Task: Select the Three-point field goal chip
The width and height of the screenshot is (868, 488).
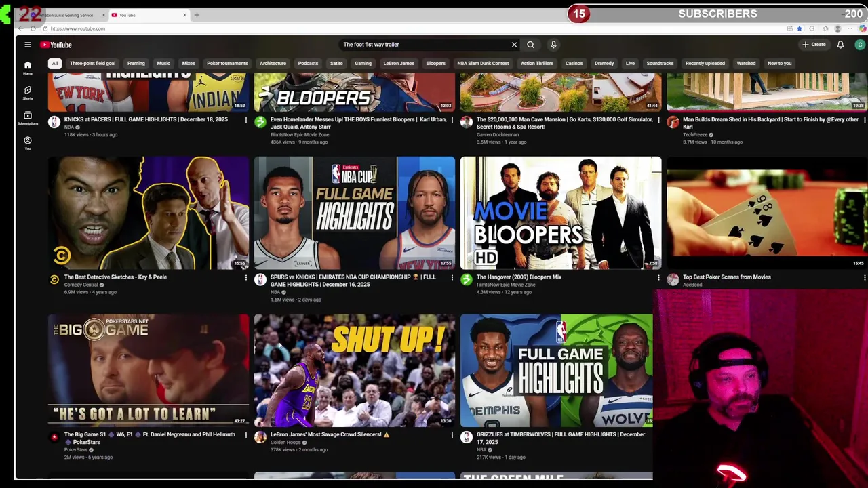Action: 92,64
